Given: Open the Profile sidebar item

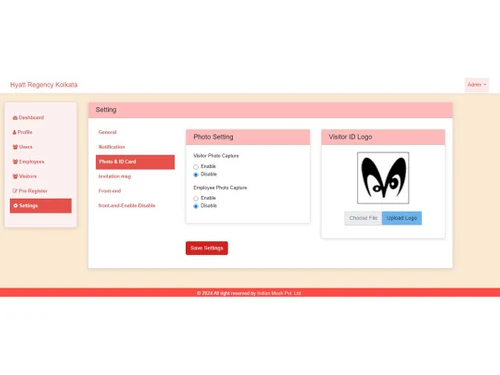Looking at the screenshot, I should click(41, 132).
